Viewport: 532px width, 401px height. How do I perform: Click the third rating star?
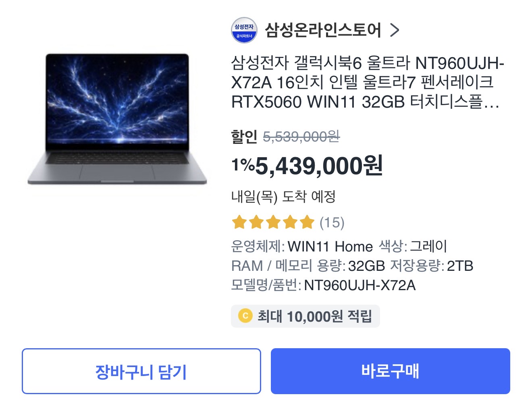pos(273,222)
